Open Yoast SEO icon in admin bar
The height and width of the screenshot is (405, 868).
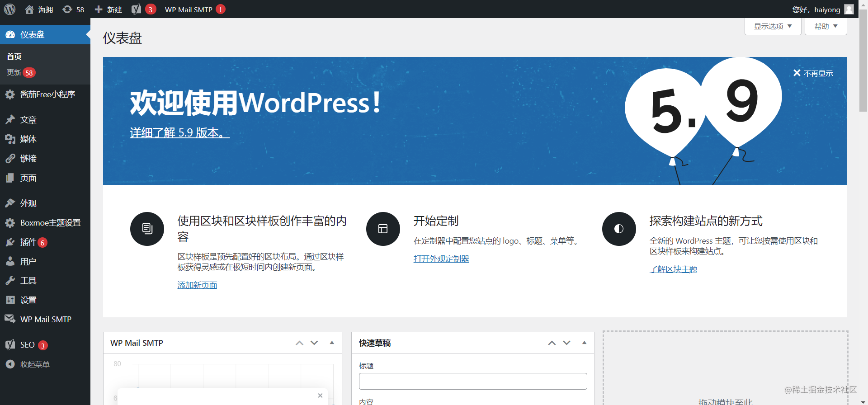136,9
